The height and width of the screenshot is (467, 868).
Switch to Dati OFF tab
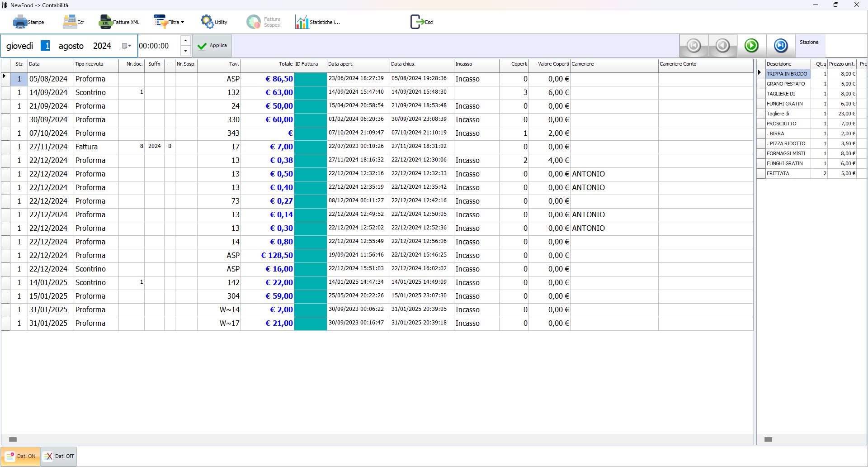pos(59,456)
